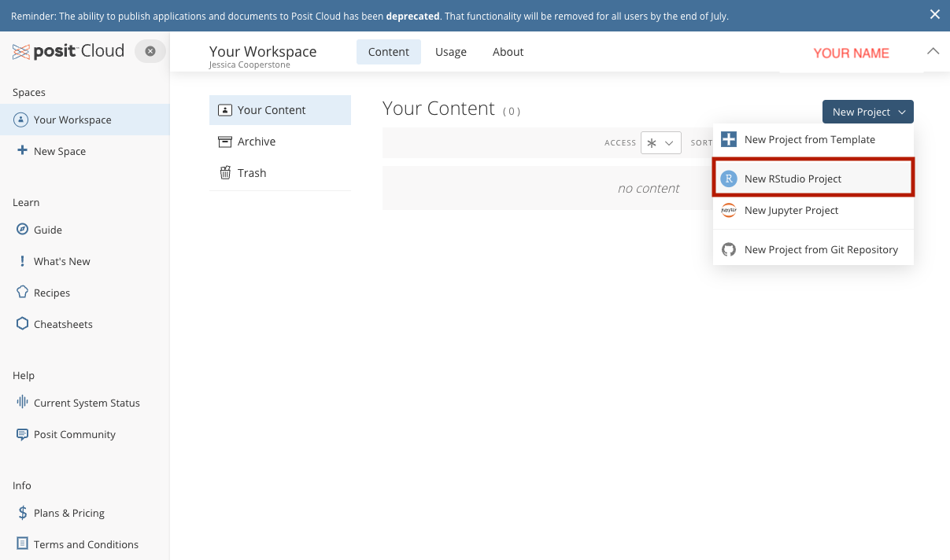The width and height of the screenshot is (950, 560).
Task: Click the Guide compass icon
Action: [x=22, y=230]
